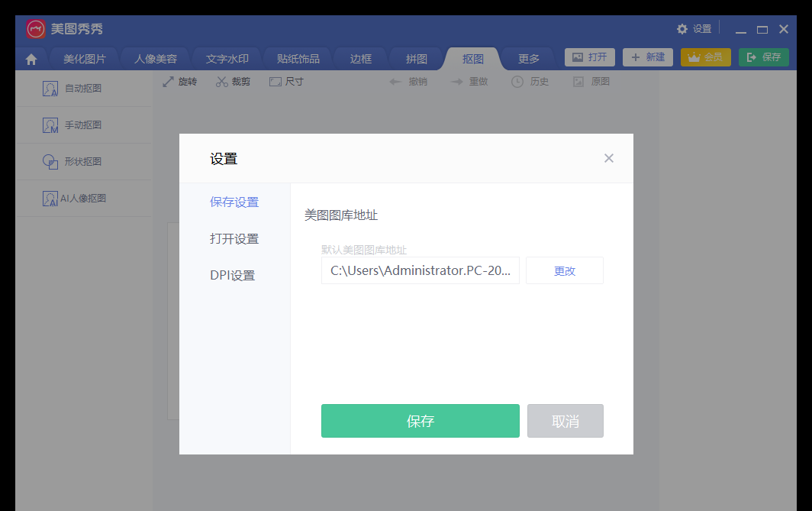The height and width of the screenshot is (511, 812).
Task: Switch to 贴纸饰品 tab
Action: coord(298,59)
